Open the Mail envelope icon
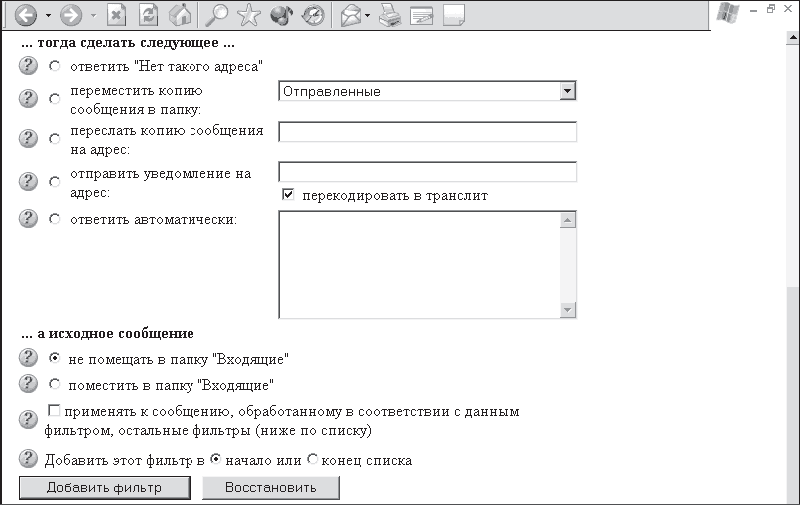 [351, 15]
